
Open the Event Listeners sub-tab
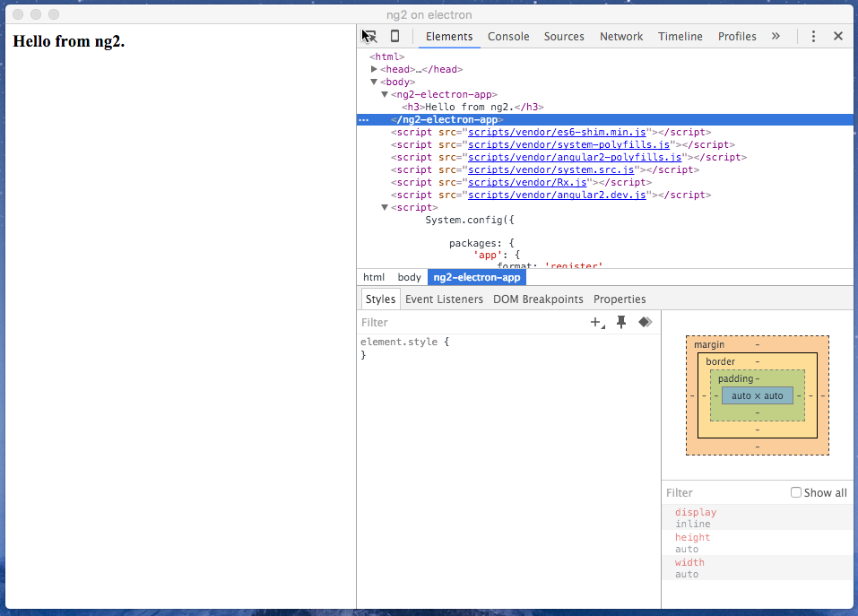[444, 299]
